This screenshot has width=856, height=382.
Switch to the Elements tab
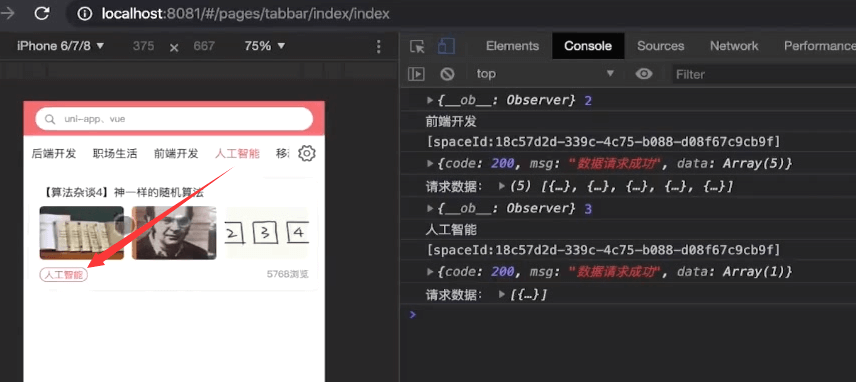click(x=512, y=46)
